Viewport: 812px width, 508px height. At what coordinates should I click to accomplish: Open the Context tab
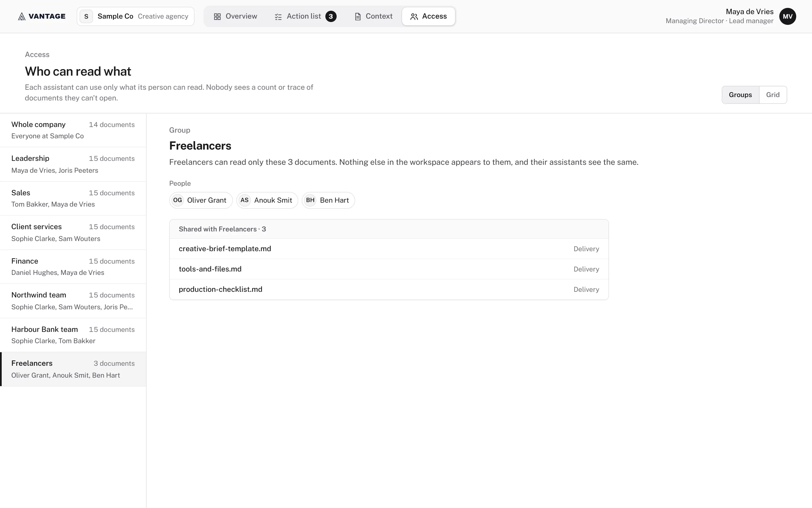[x=374, y=16]
